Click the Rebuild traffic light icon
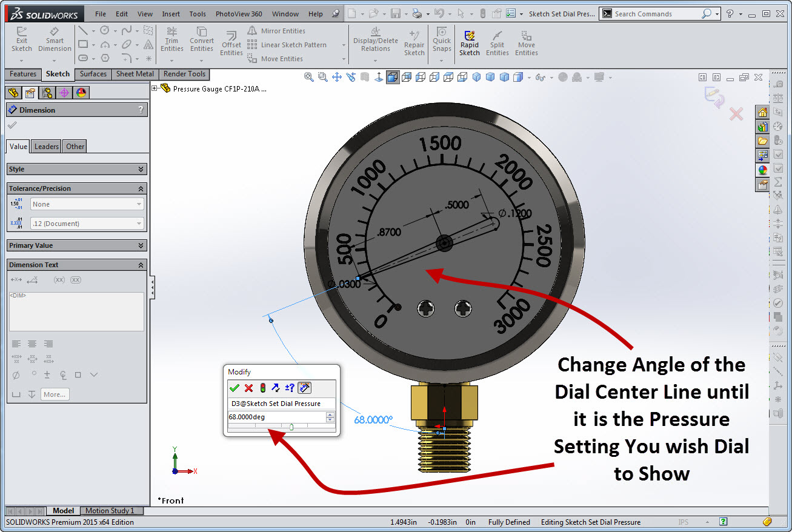 (x=262, y=388)
